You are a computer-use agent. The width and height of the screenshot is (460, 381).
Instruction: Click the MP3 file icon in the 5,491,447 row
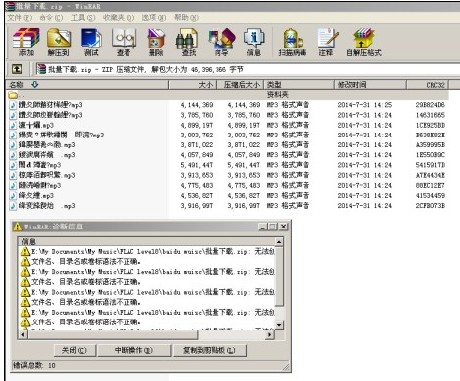[13, 165]
